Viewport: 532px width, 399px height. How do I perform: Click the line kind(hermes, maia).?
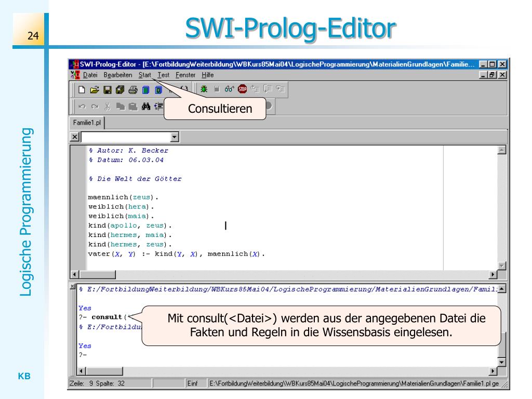130,235
